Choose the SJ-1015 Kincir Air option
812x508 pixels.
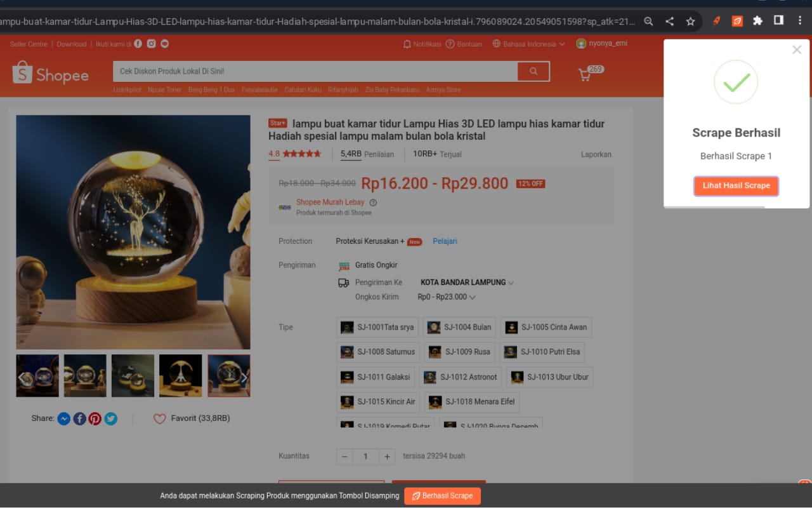(x=379, y=402)
